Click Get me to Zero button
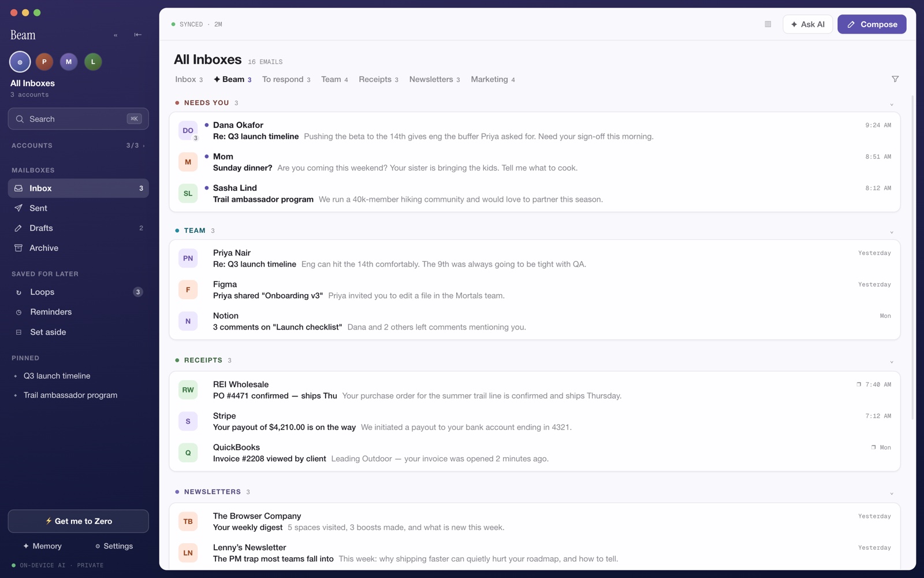924x578 pixels. [x=79, y=521]
